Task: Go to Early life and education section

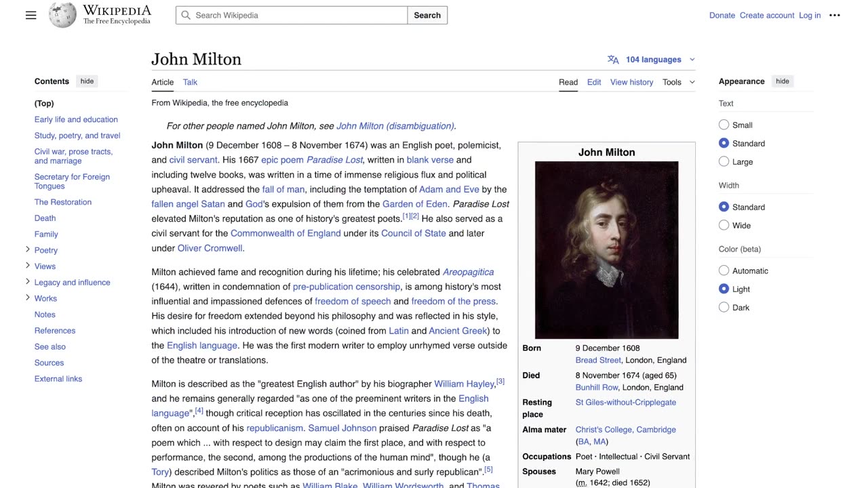Action: tap(76, 119)
